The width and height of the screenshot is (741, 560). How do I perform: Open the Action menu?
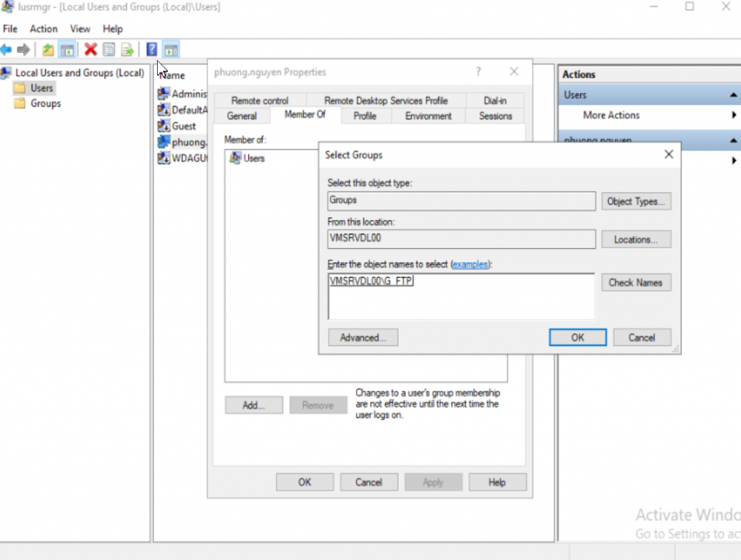coord(43,29)
